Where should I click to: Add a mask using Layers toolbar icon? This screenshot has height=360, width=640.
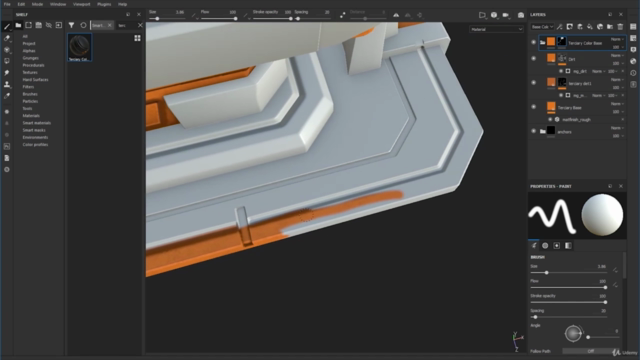pyautogui.click(x=570, y=27)
